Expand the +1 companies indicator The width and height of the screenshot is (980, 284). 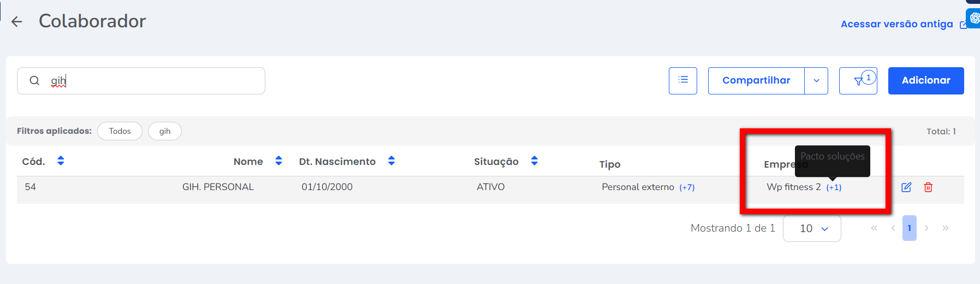(834, 187)
